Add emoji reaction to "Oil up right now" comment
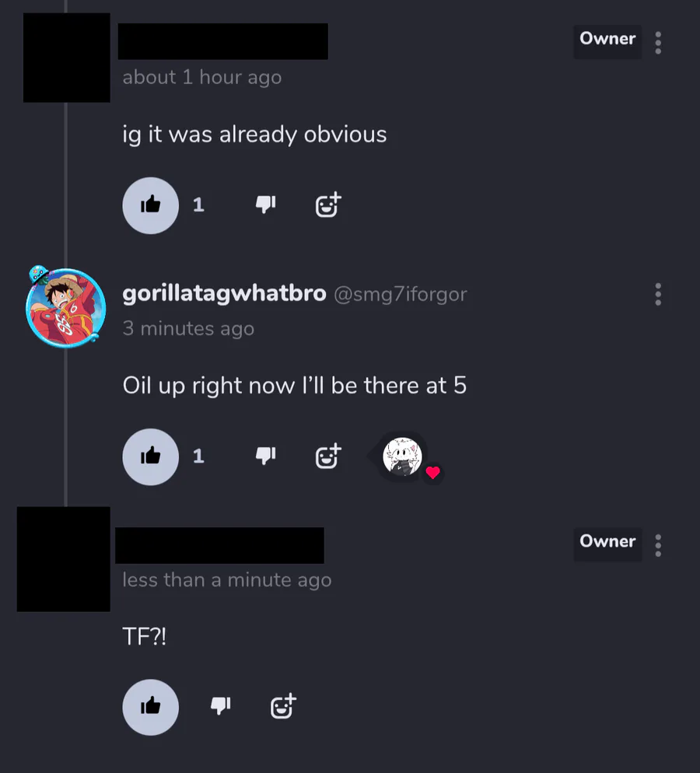 point(327,456)
